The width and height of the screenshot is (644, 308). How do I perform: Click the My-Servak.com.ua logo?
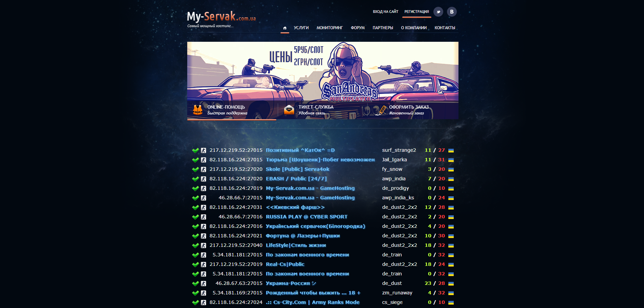[221, 17]
